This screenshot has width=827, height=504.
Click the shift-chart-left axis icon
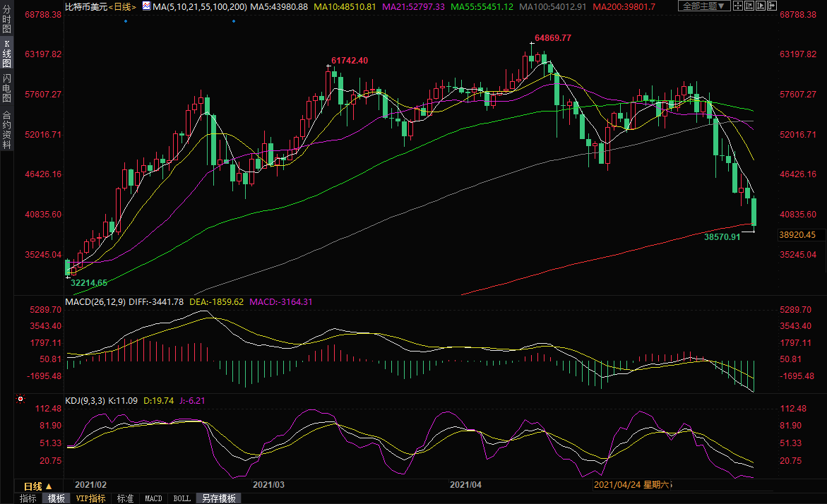coord(749,6)
